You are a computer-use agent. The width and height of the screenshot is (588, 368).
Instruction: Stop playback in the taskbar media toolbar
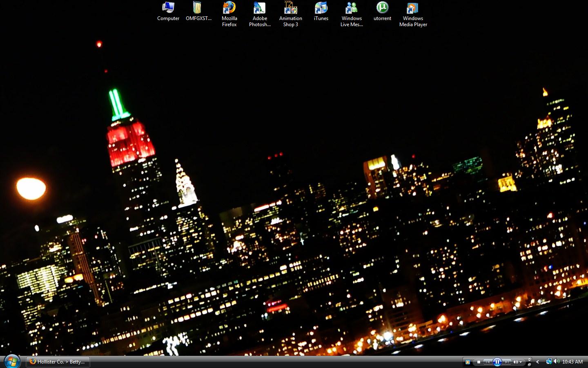click(479, 362)
